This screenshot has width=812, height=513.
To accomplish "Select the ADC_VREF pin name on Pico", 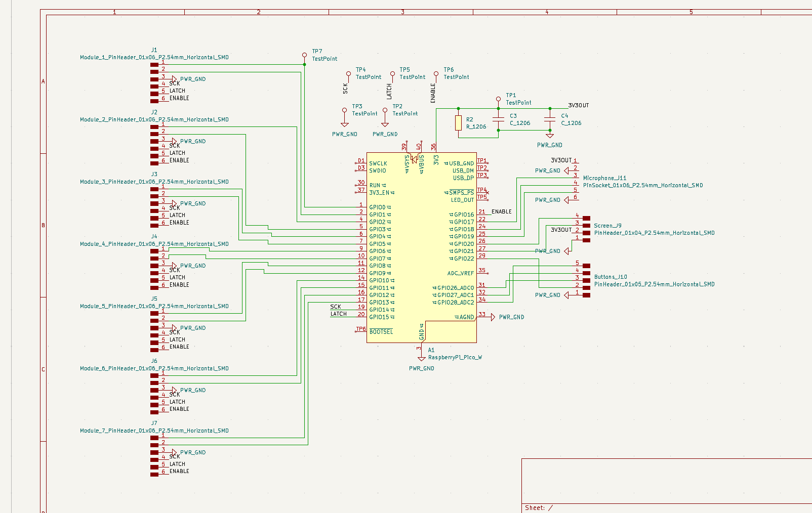I will 461,273.
